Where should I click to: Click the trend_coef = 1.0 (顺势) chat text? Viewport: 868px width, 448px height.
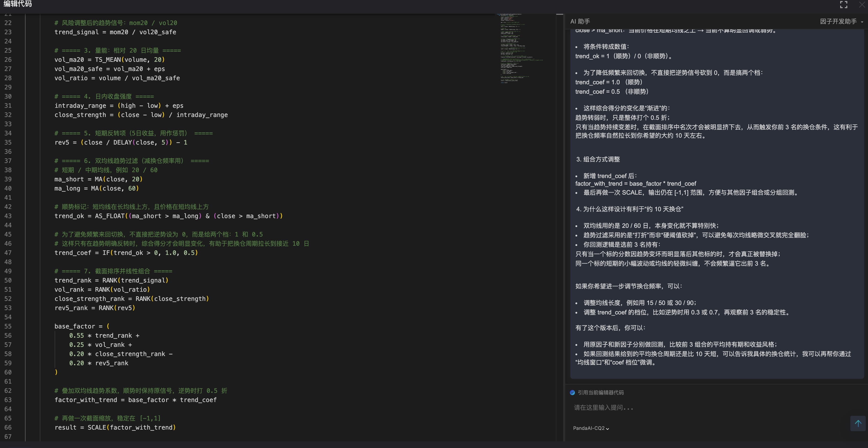[609, 82]
